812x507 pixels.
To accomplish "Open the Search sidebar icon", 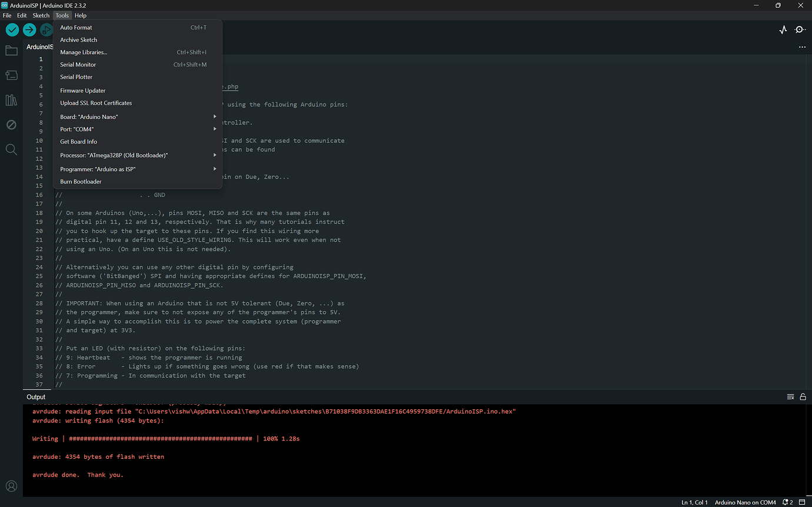I will point(11,149).
